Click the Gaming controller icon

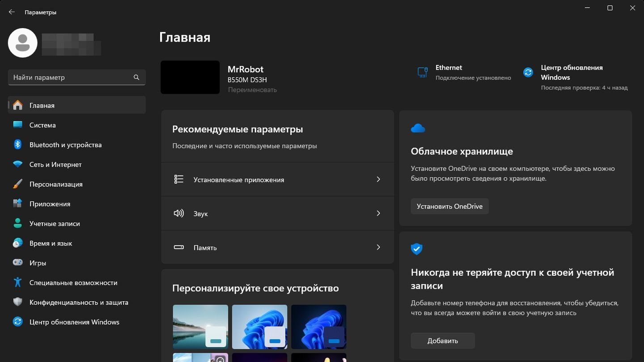pyautogui.click(x=17, y=263)
